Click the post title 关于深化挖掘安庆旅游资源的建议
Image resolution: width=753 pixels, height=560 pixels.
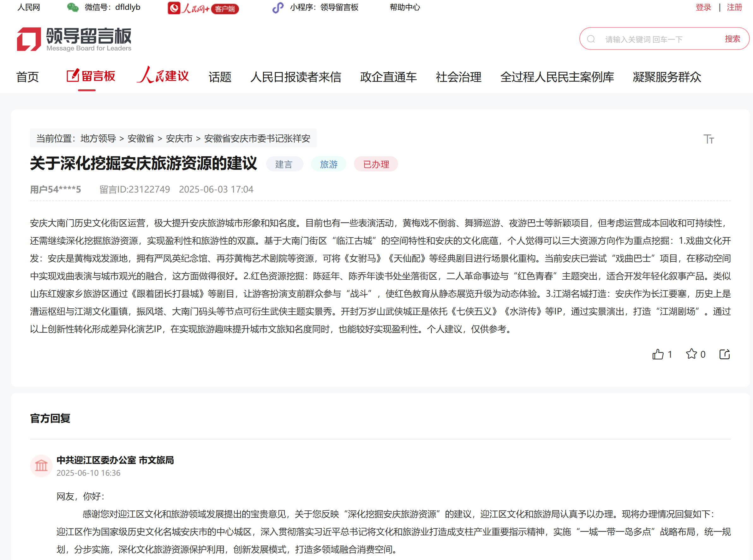click(143, 164)
